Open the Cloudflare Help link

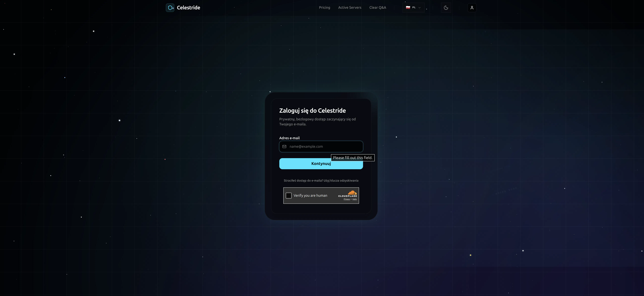point(355,199)
